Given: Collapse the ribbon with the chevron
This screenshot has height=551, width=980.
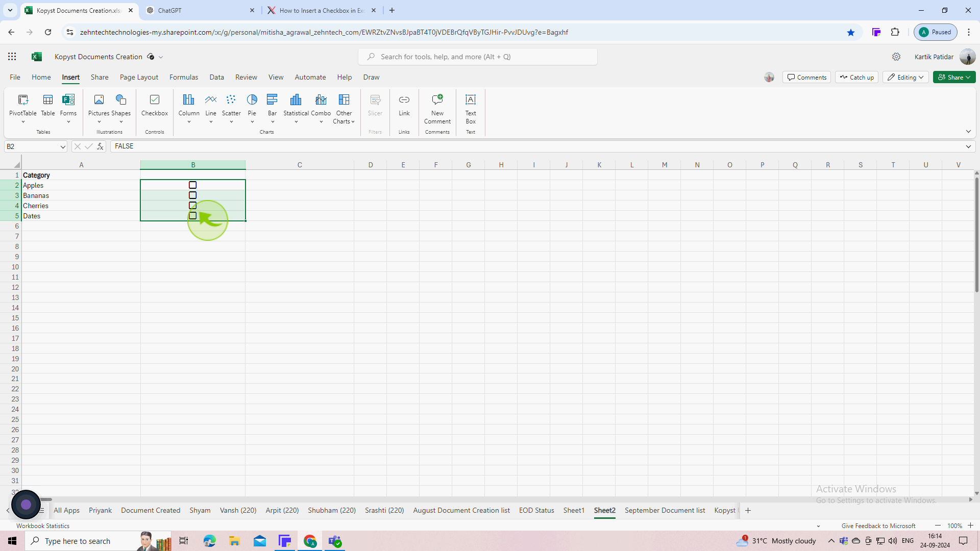Looking at the screenshot, I should click(x=968, y=132).
